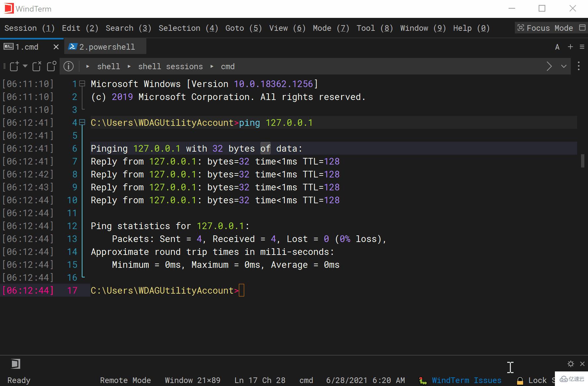Image resolution: width=588 pixels, height=386 pixels.
Task: Click the caterpillar bug icon
Action: coord(423,381)
